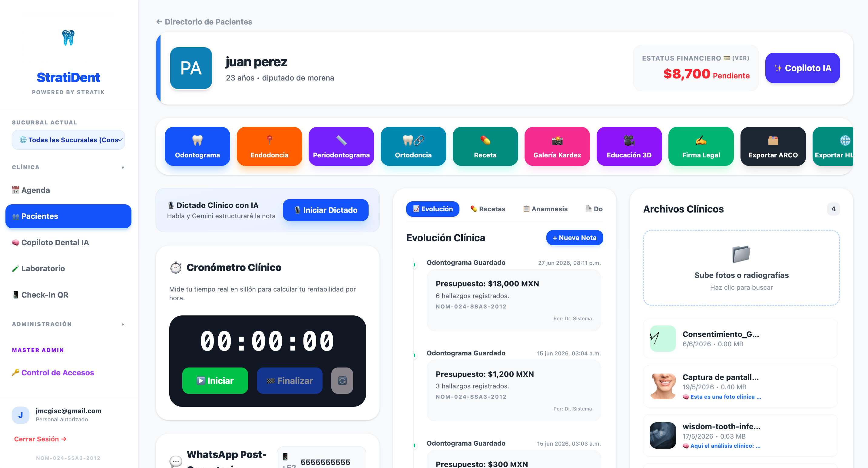Click the StratiDent tooth logo
Image resolution: width=868 pixels, height=468 pixels.
click(x=68, y=38)
